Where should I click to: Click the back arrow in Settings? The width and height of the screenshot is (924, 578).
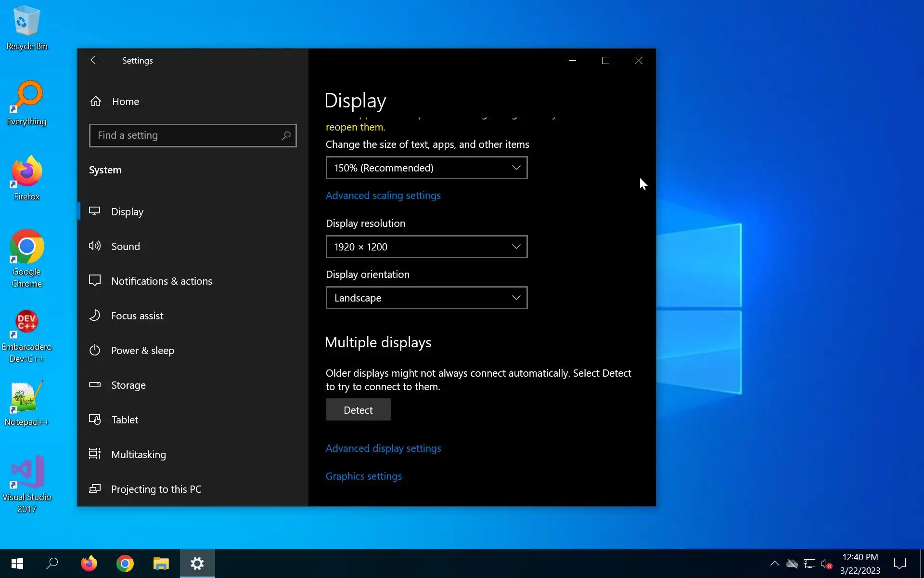[x=95, y=60]
